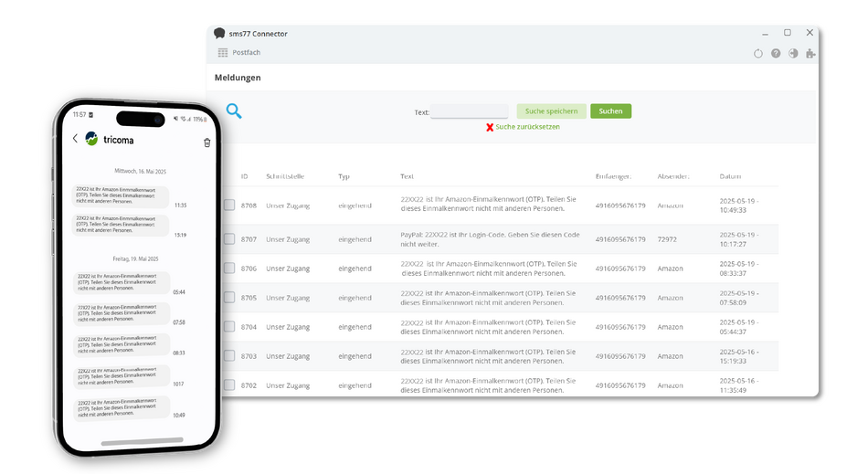Tick the checkbox for message 8705

tap(229, 298)
